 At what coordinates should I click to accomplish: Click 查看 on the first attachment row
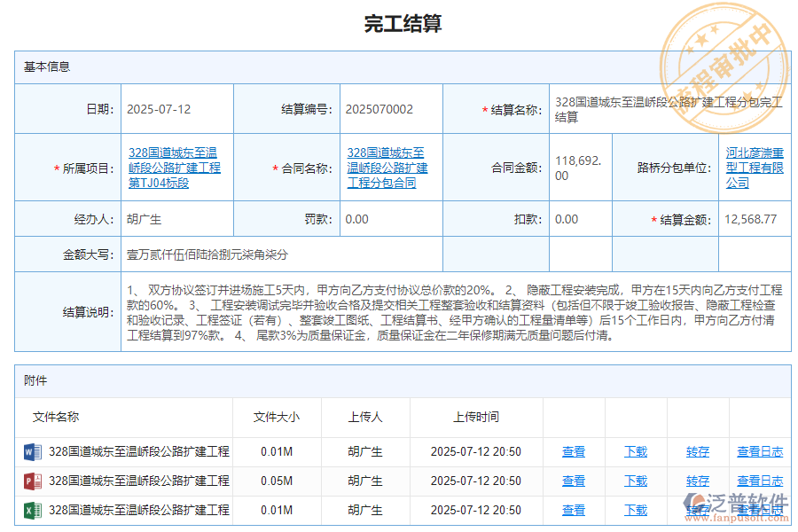click(x=574, y=451)
